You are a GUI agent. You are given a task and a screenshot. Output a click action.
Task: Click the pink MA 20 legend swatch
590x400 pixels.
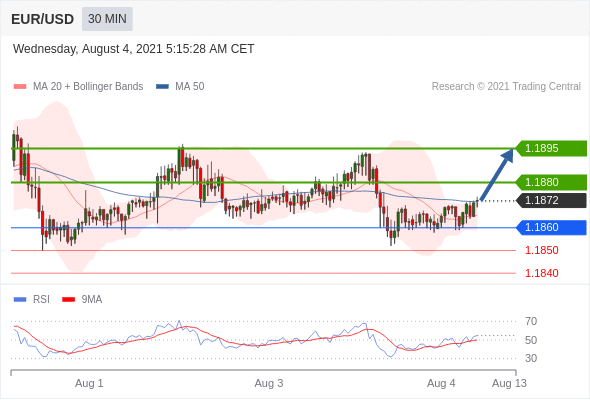coord(20,87)
